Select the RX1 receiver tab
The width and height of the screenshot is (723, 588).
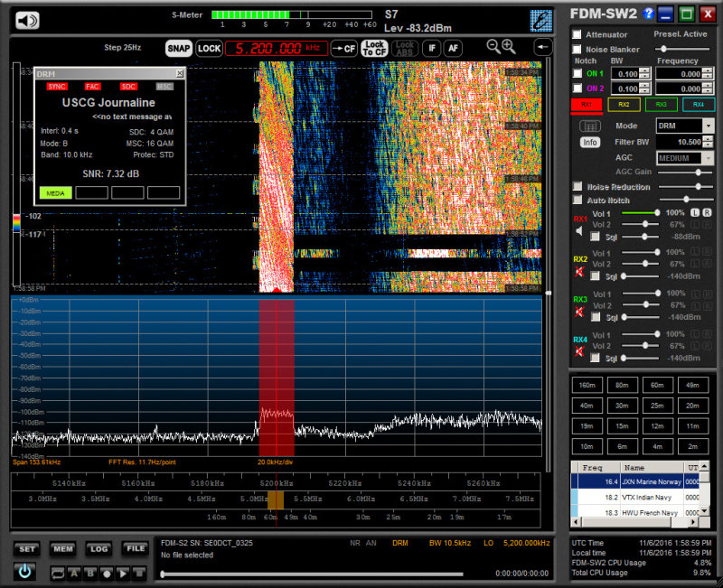(x=587, y=105)
